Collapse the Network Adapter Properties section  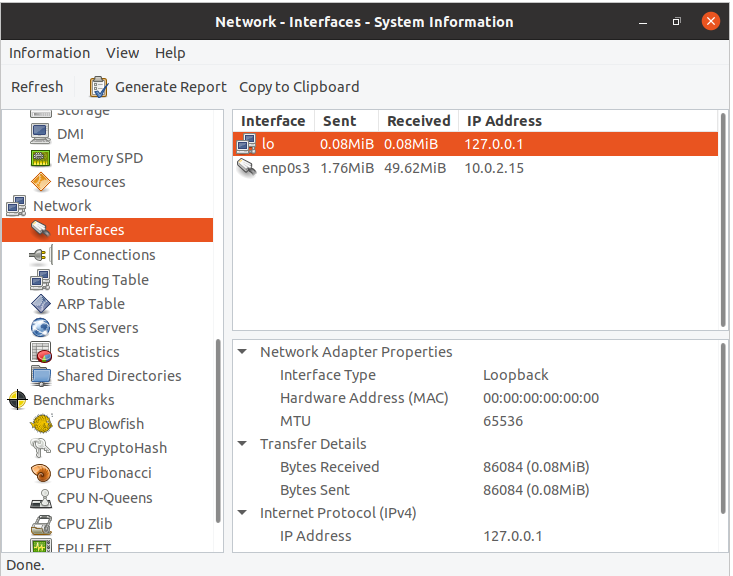243,352
